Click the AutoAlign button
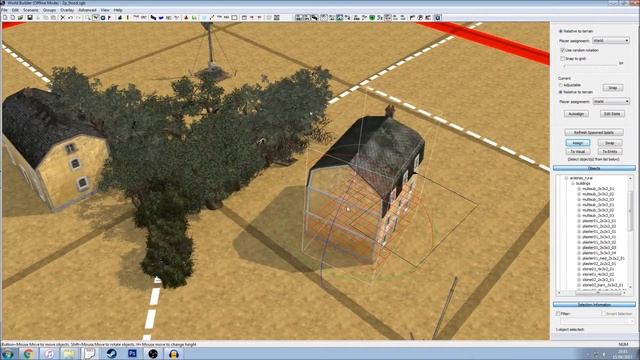 point(576,114)
